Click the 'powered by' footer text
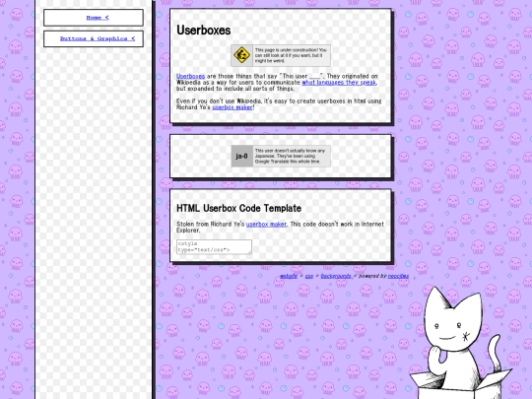This screenshot has height=399, width=532. pyautogui.click(x=372, y=276)
